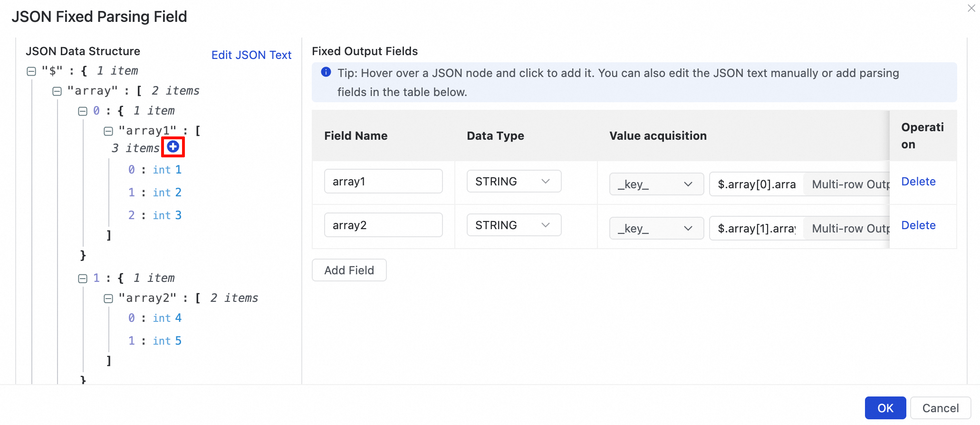Click the array1 field name input
The height and width of the screenshot is (425, 980).
tap(383, 182)
